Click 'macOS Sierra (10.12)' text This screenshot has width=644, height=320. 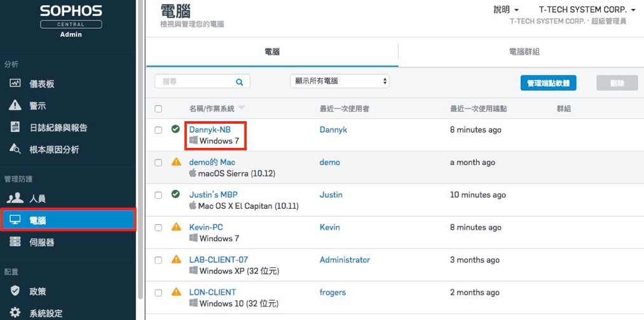(236, 173)
